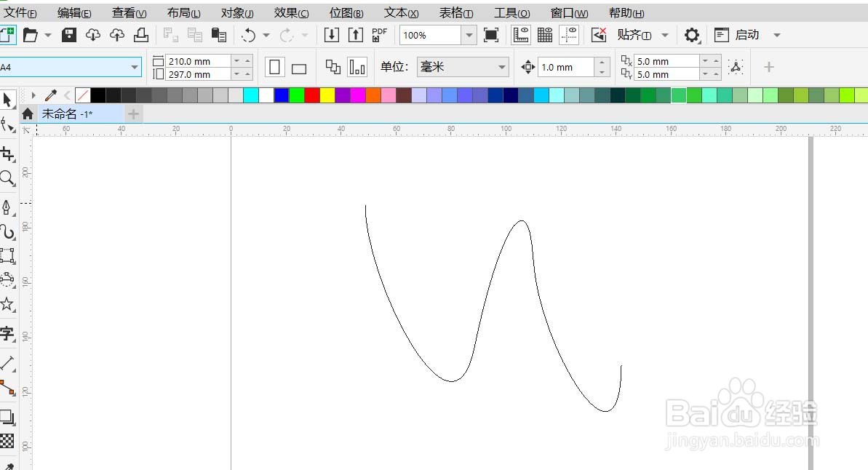Select the Text tool
The width and height of the screenshot is (868, 470).
(x=7, y=334)
